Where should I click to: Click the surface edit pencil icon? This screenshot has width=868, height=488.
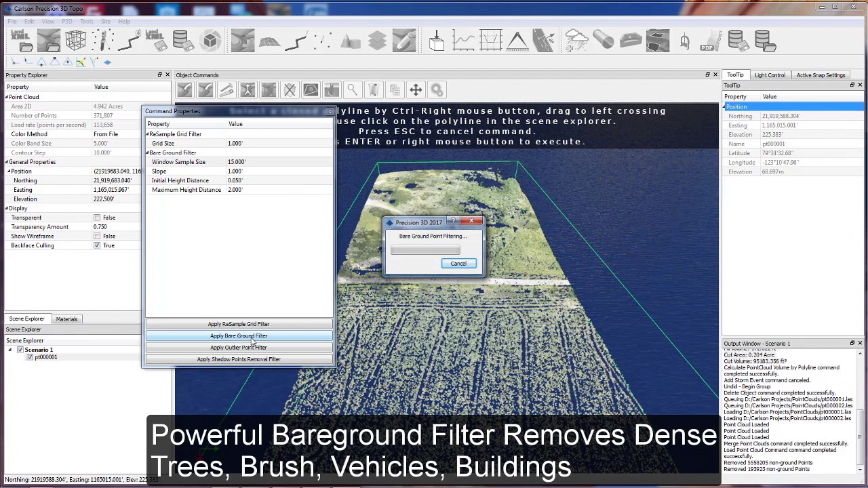pyautogui.click(x=403, y=41)
